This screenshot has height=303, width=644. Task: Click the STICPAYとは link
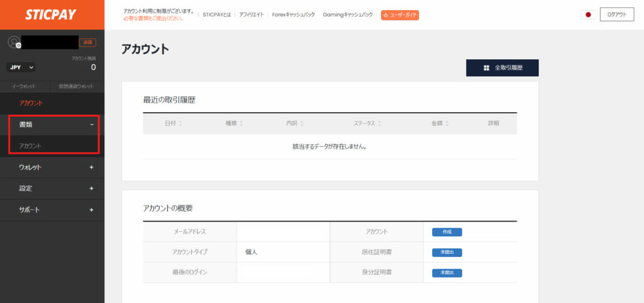coord(217,14)
